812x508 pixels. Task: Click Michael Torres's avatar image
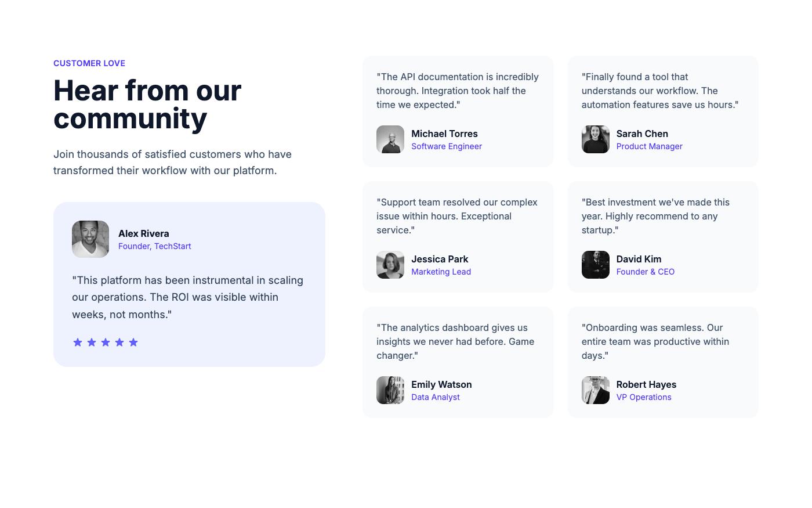(390, 139)
